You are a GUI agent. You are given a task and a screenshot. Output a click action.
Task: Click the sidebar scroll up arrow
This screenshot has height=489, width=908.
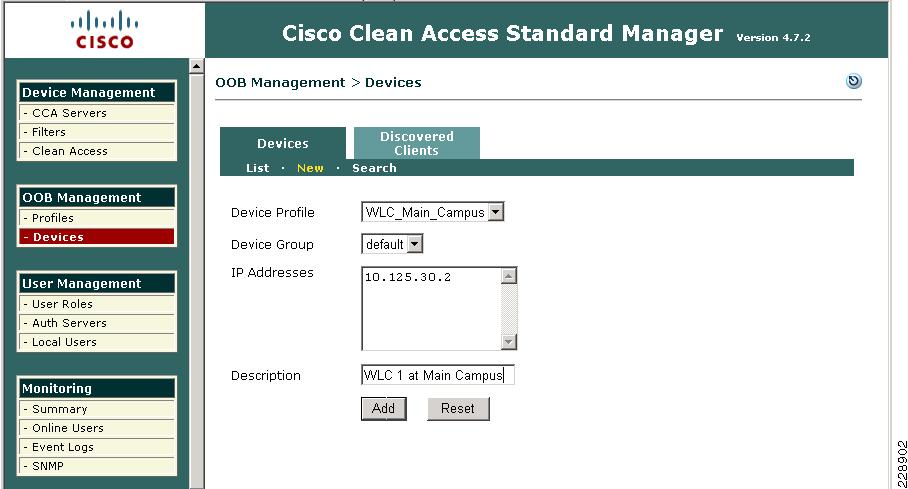point(196,66)
